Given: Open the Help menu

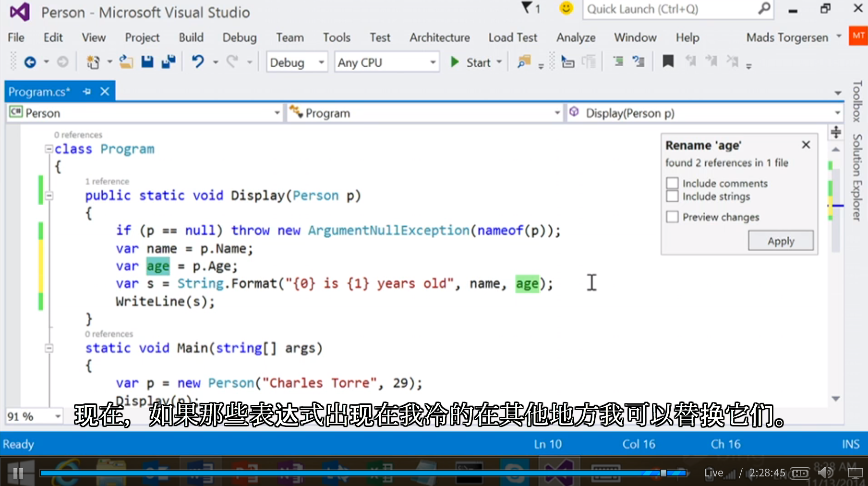Looking at the screenshot, I should pos(687,37).
